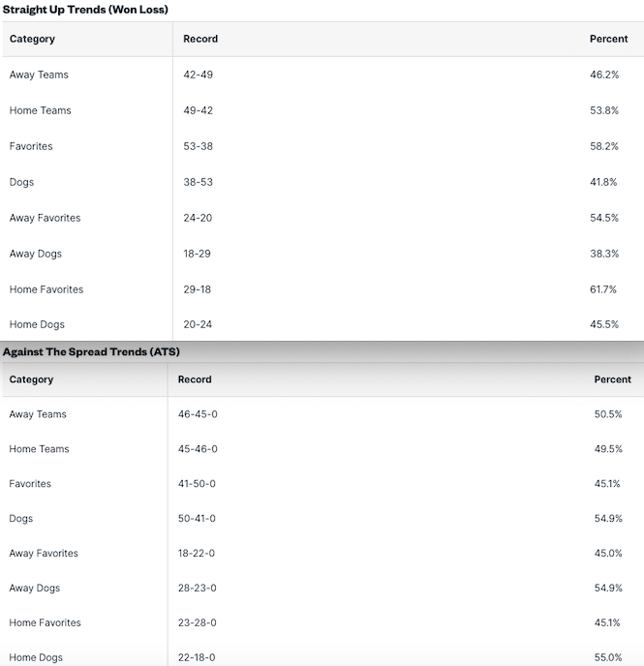Click Record header in Against The Spread table

195,379
